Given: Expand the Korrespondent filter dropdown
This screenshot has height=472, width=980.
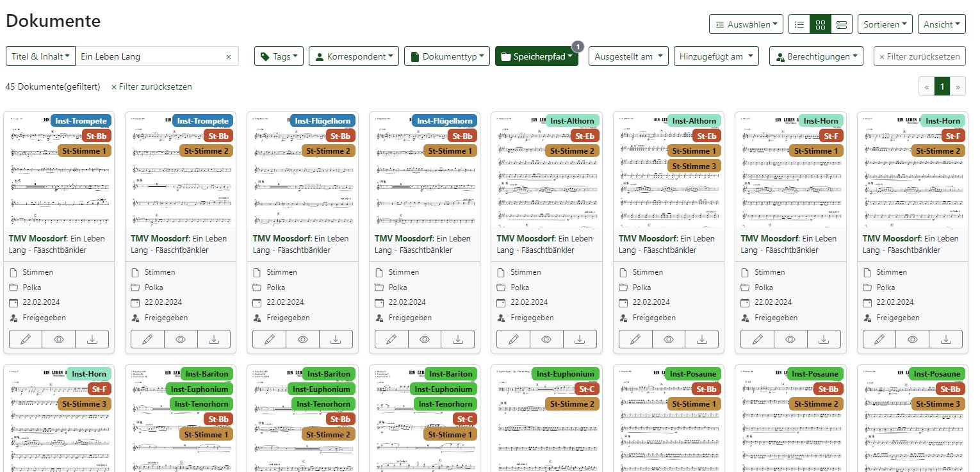Looking at the screenshot, I should pyautogui.click(x=354, y=56).
